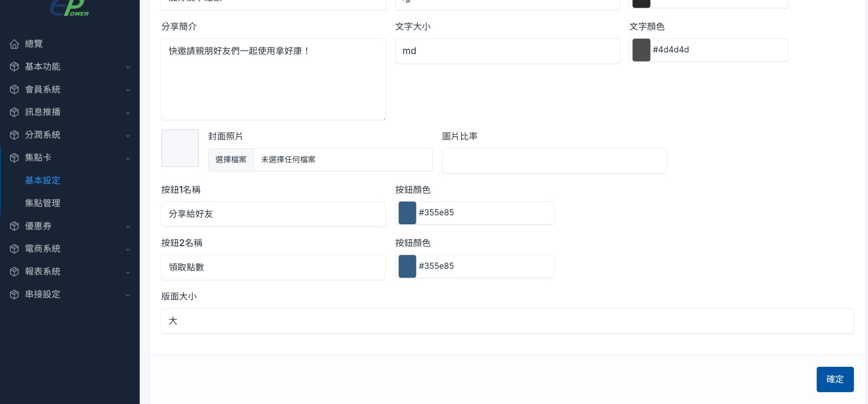The height and width of the screenshot is (404, 868).
Task: Click the 未選擇任何檔案 file text
Action: [288, 160]
